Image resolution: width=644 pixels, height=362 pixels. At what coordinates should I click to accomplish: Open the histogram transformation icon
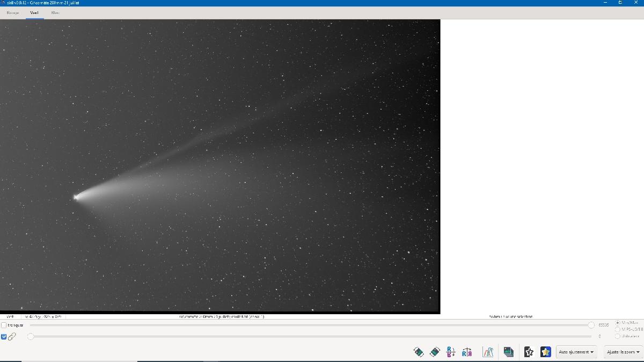488,352
